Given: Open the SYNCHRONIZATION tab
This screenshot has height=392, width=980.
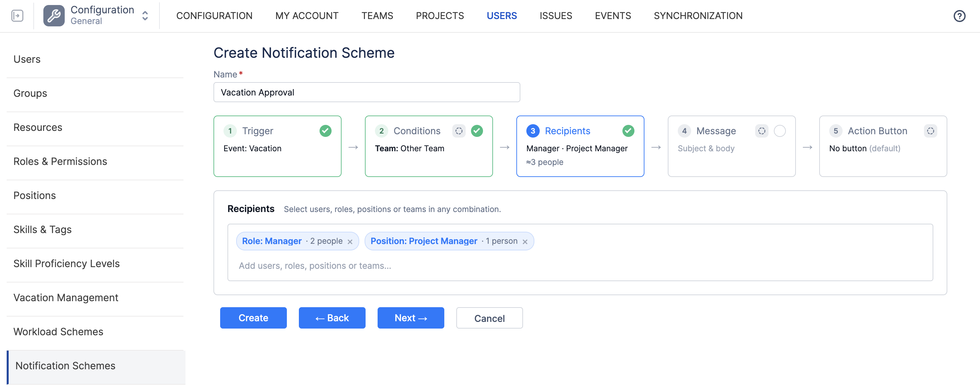Looking at the screenshot, I should pyautogui.click(x=698, y=16).
